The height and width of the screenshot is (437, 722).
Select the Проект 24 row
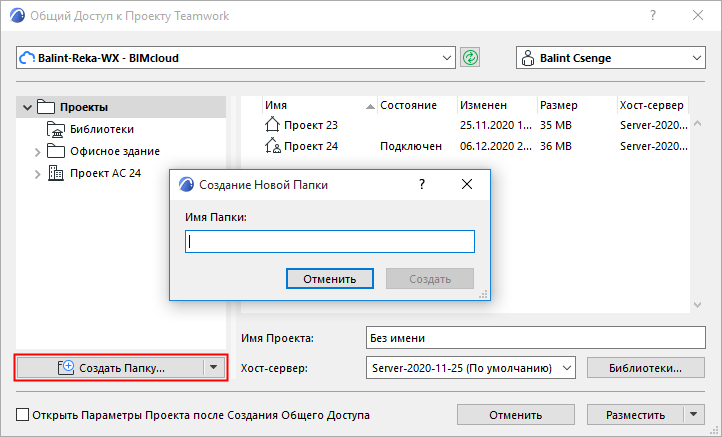click(465, 146)
